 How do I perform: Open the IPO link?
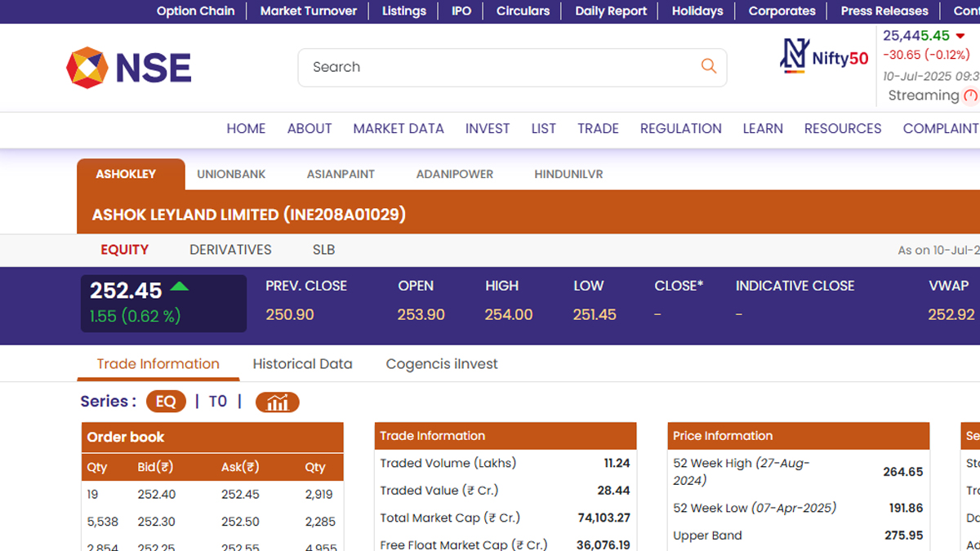click(461, 11)
